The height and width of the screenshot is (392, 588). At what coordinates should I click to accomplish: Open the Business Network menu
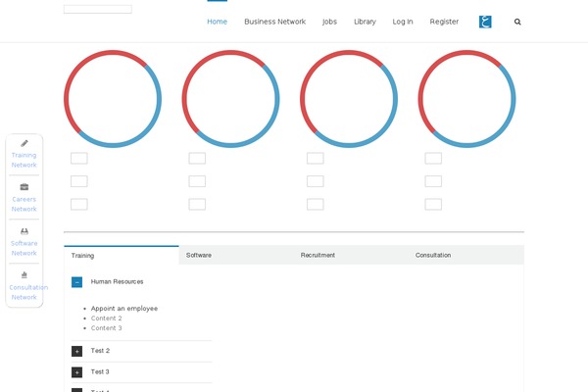tap(274, 22)
